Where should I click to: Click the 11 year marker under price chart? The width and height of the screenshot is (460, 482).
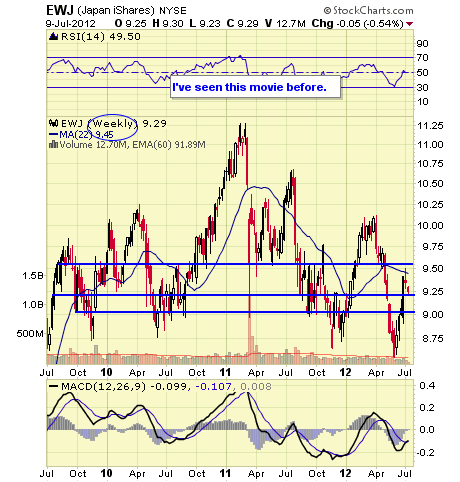tap(225, 372)
